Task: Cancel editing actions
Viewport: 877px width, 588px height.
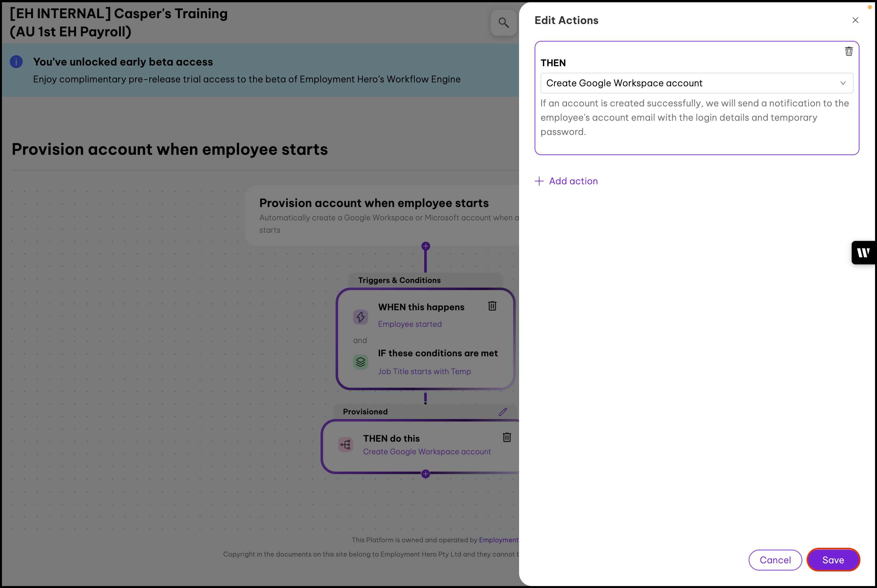Action: point(775,560)
